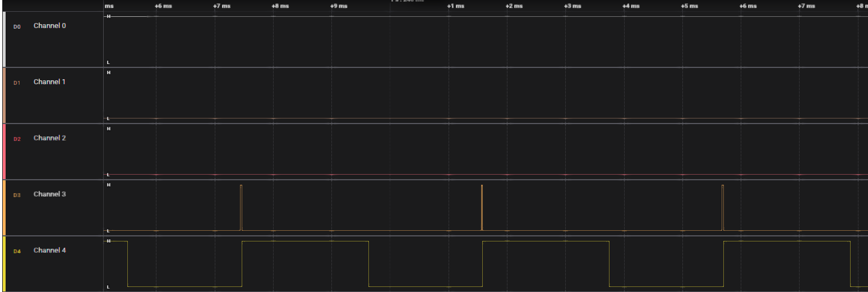Click the Channel 0 name label
The height and width of the screenshot is (292, 868).
pos(49,26)
